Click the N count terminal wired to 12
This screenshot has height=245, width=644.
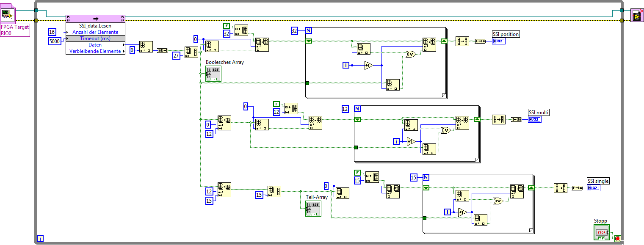coord(357,109)
